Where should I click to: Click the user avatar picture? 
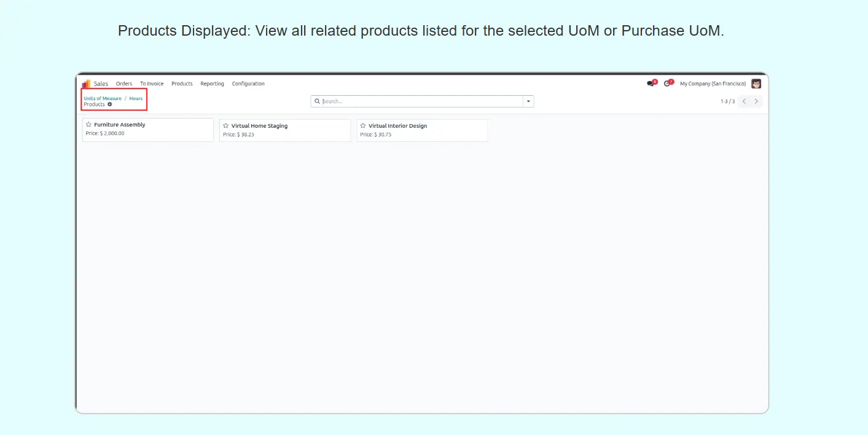[x=756, y=84]
